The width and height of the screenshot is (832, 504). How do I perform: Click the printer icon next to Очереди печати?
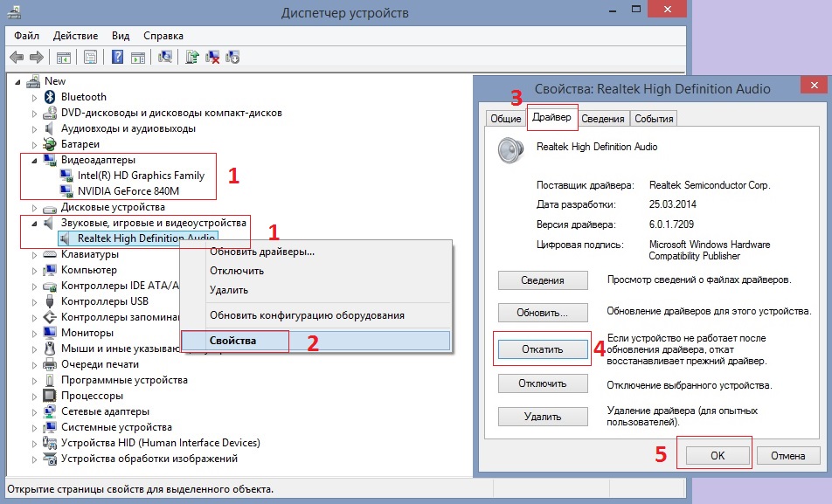pos(50,364)
